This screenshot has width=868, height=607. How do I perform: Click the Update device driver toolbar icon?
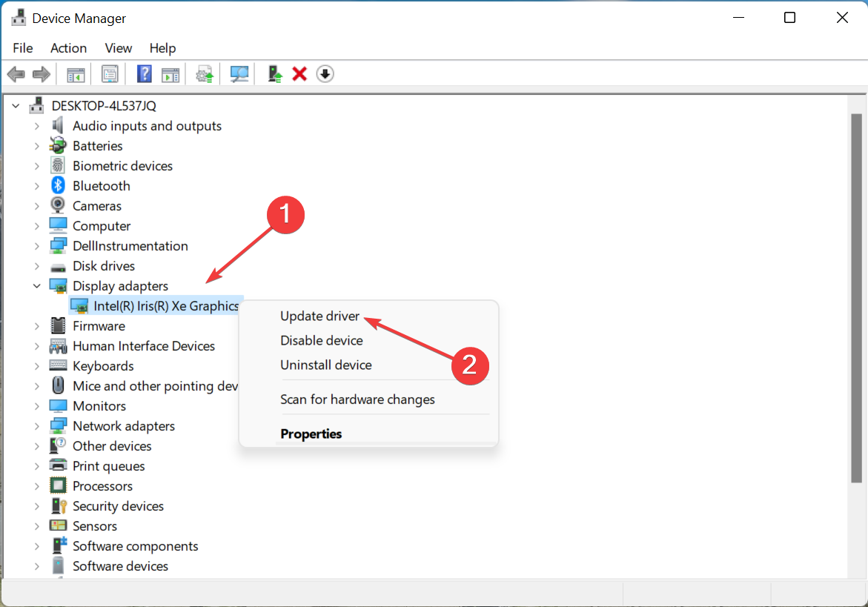point(275,74)
